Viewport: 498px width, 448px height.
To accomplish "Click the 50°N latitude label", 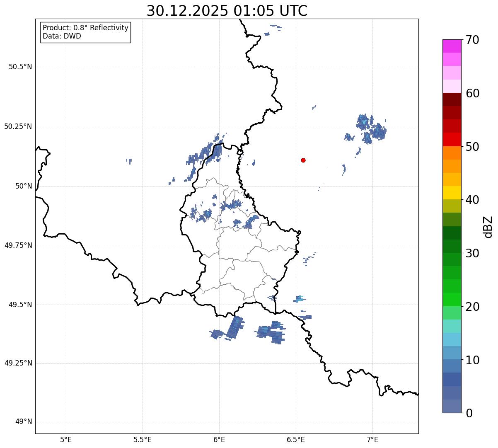I will click(24, 186).
